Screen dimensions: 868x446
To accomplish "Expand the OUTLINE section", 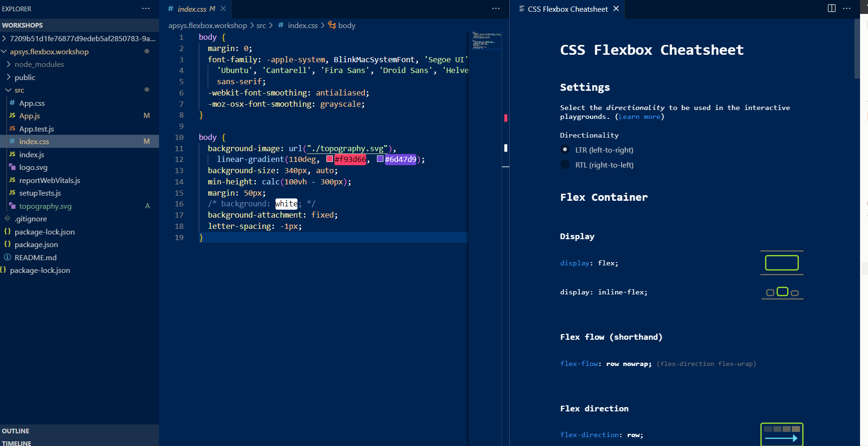I will click(15, 431).
